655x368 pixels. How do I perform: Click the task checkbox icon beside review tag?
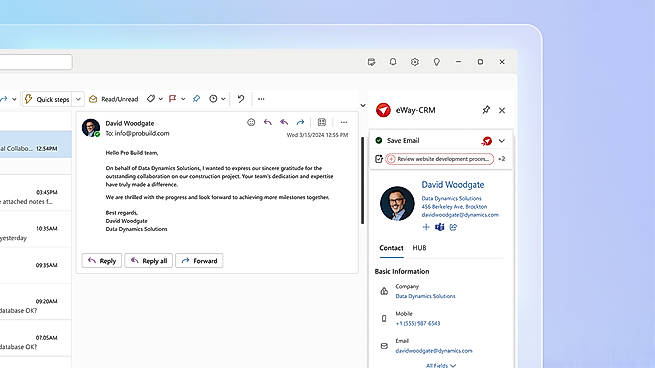point(379,159)
